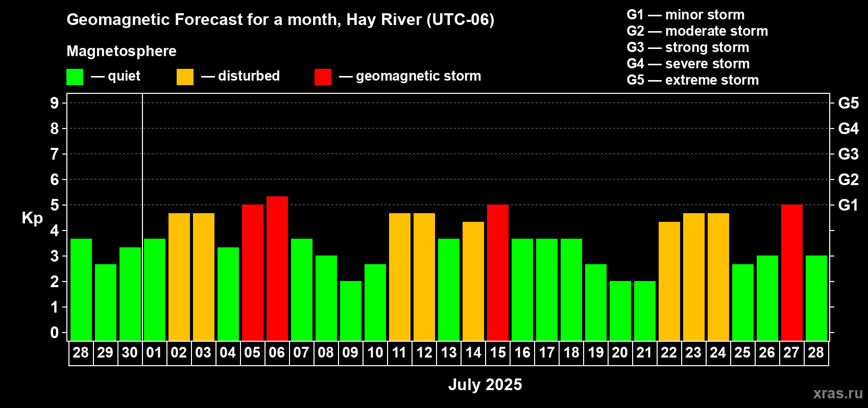Image resolution: width=868 pixels, height=408 pixels.
Task: Click the date label 18
Action: (x=571, y=353)
